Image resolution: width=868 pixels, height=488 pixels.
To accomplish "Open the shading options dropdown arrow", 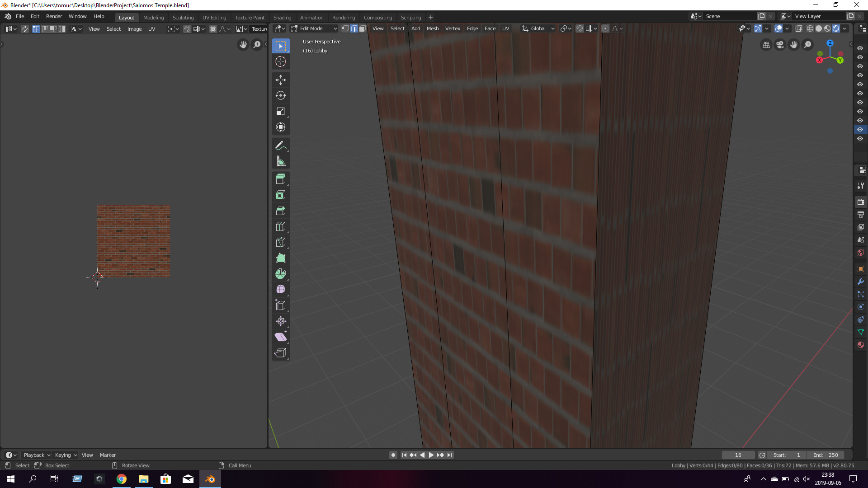I will tap(844, 28).
